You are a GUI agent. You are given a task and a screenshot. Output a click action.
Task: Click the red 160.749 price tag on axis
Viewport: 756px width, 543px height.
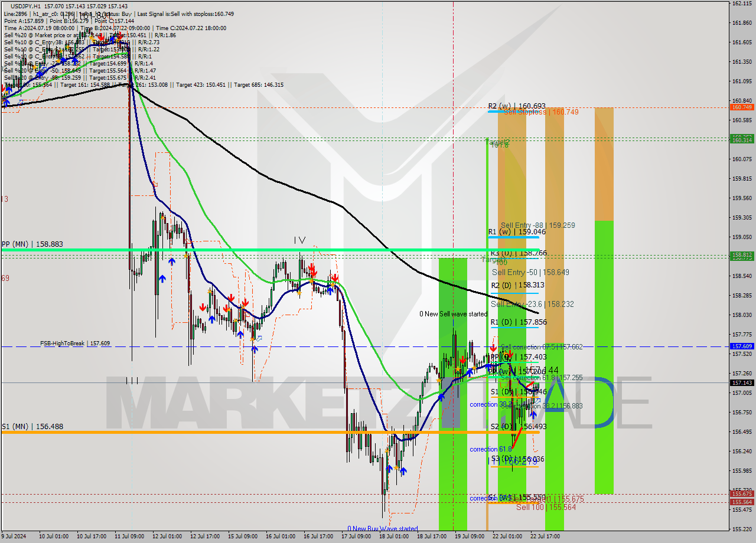[742, 107]
